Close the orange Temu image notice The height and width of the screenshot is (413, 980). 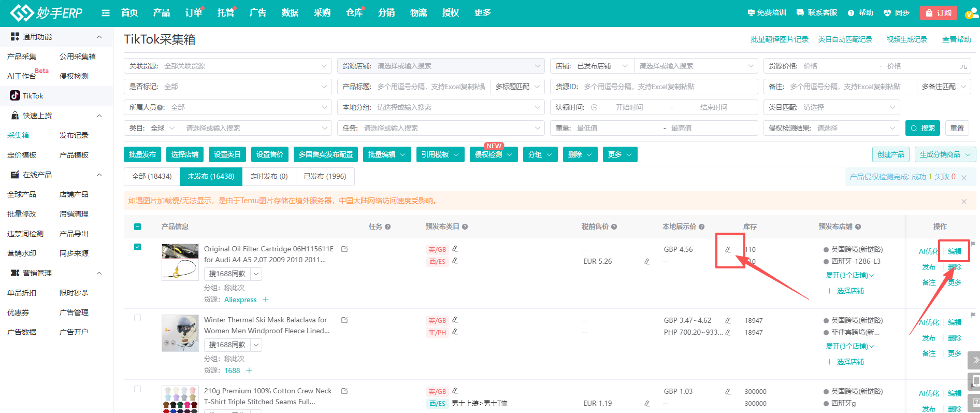pos(964,201)
